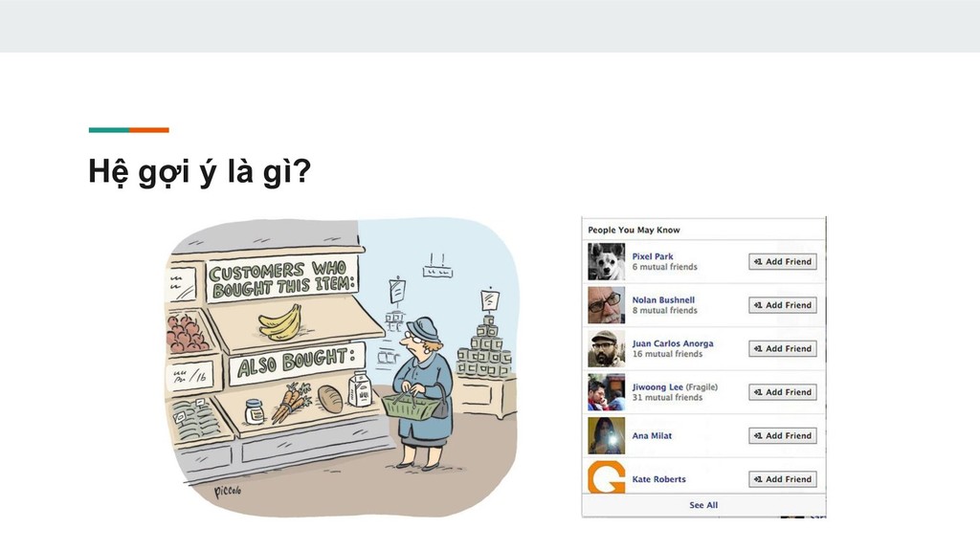Click Ana Milat's profile photo

coord(606,435)
